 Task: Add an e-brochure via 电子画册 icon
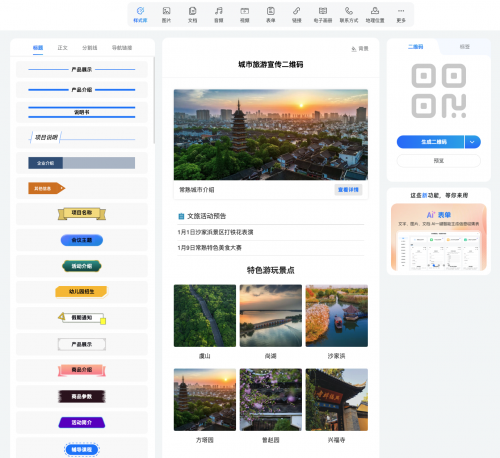323,15
